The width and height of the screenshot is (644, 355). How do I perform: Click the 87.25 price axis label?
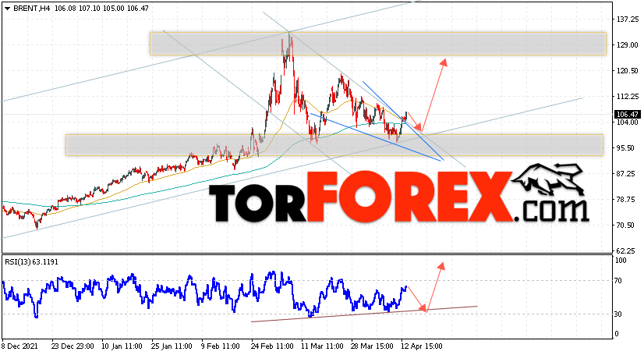[x=627, y=174]
